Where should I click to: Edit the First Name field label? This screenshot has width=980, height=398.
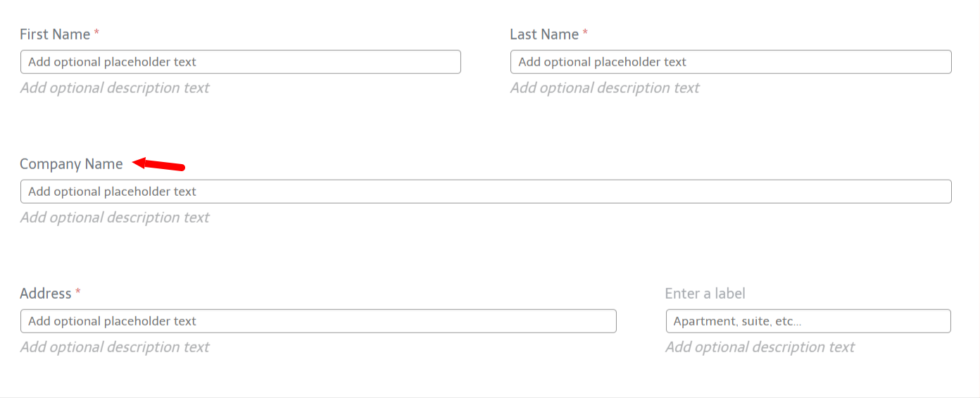(x=55, y=35)
